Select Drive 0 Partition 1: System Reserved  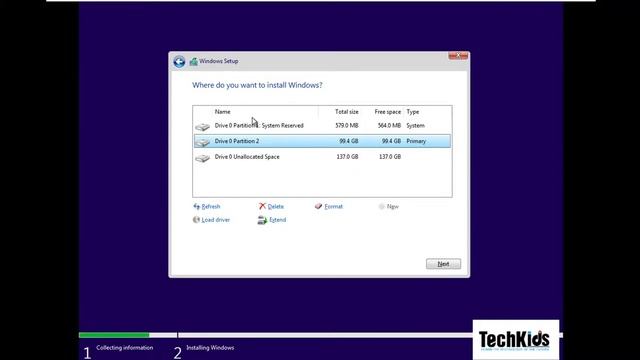(322, 126)
